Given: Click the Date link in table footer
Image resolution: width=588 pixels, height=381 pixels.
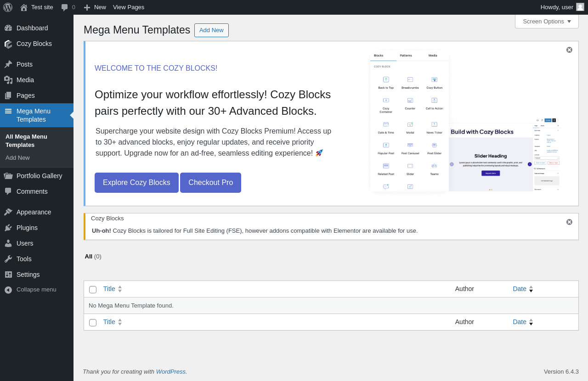Looking at the screenshot, I should tap(520, 322).
